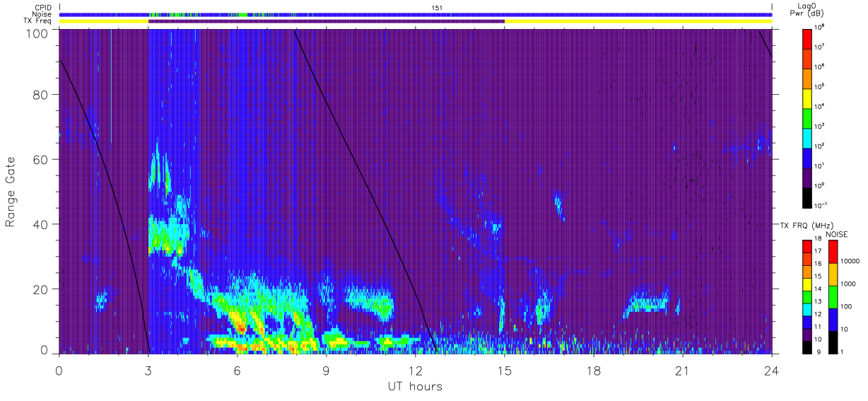Click the yellow swatch in power colorbar
This screenshot has height=401, width=868.
coord(807,98)
